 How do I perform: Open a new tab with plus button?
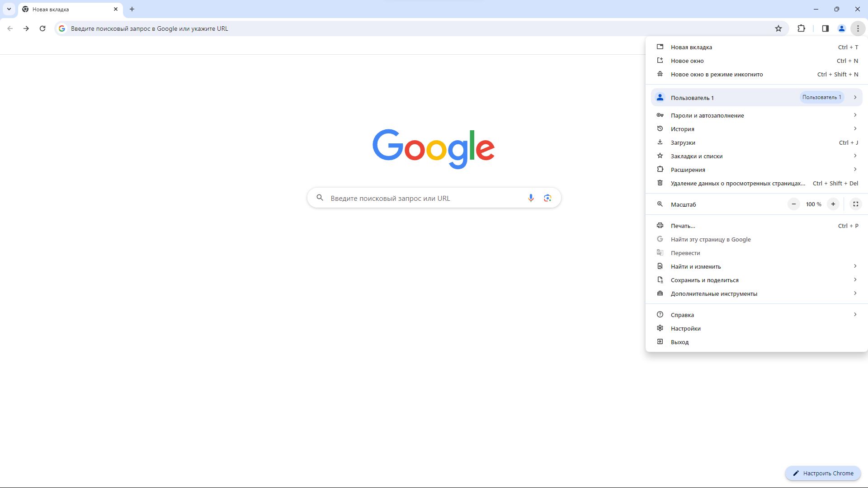point(132,9)
